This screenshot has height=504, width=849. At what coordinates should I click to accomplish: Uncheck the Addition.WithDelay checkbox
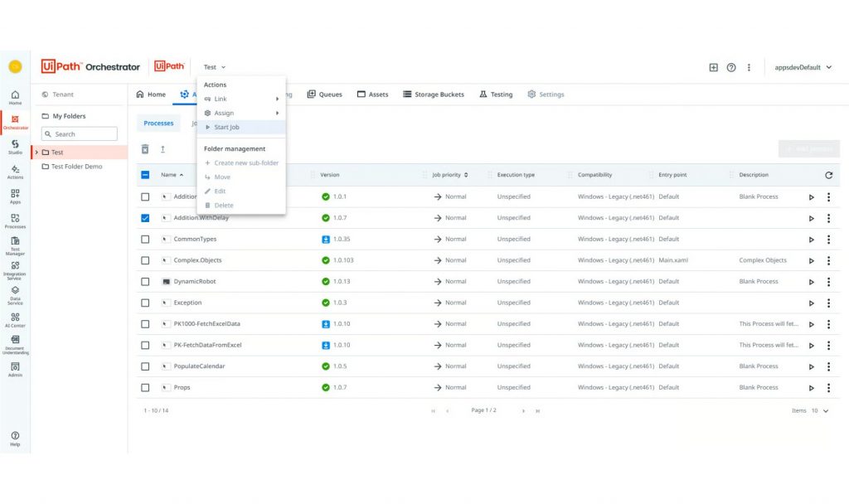pos(145,218)
